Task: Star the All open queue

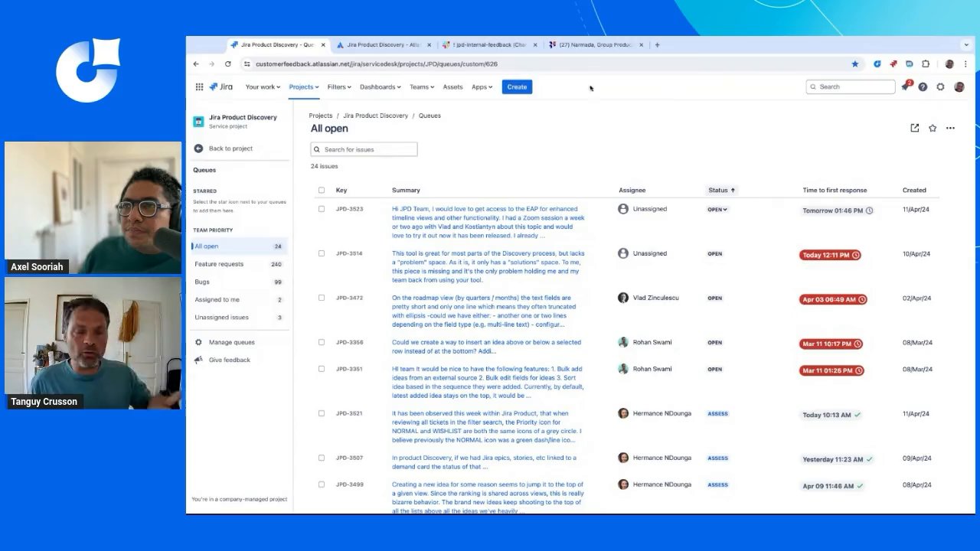Action: (932, 128)
